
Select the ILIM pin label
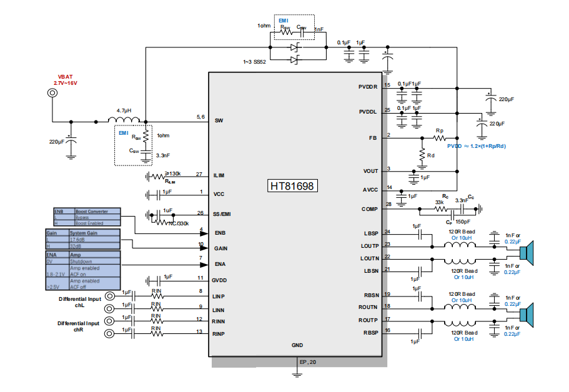coord(219,175)
